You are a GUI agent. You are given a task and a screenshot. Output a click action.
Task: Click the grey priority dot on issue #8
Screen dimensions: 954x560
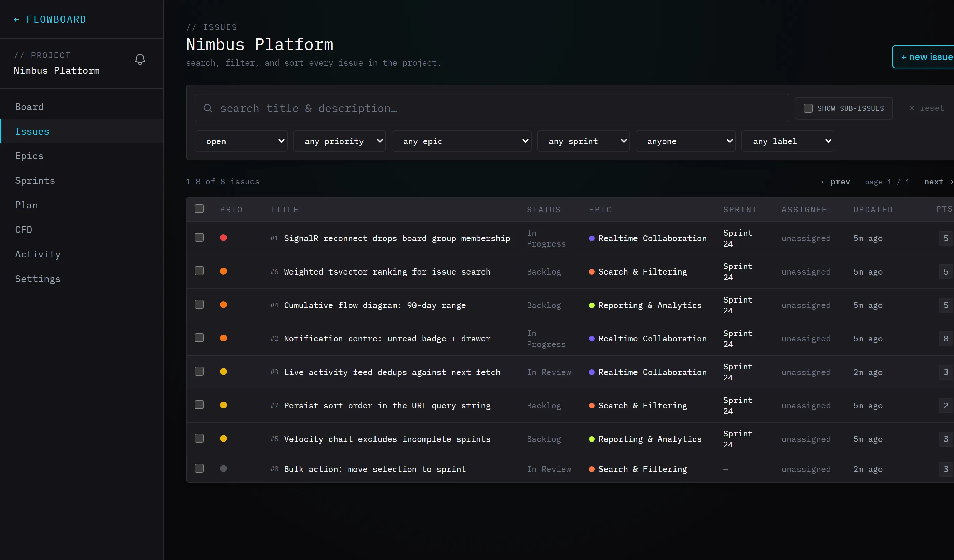pyautogui.click(x=223, y=468)
